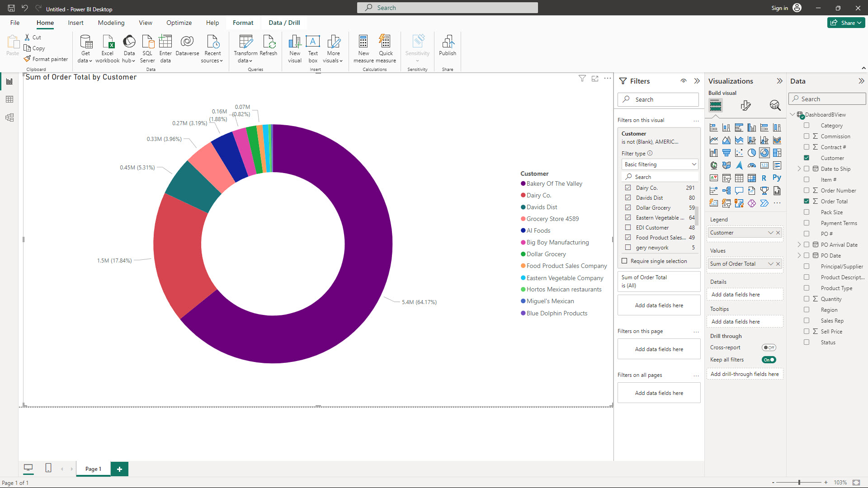Open the Optimize ribbon tab
868x488 pixels.
[x=179, y=23]
